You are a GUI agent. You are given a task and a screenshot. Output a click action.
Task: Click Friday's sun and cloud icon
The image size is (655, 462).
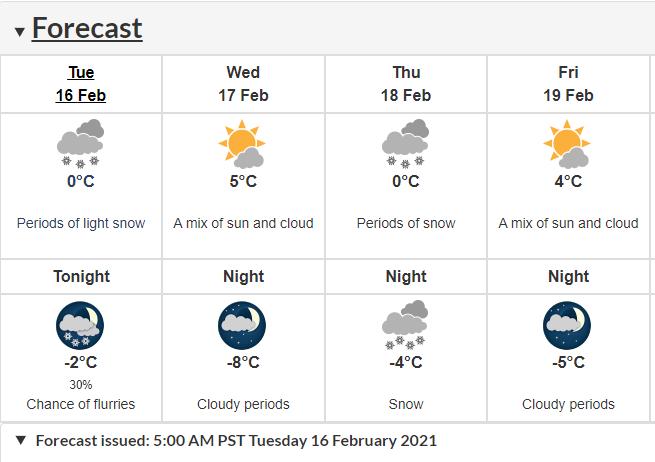pos(567,144)
